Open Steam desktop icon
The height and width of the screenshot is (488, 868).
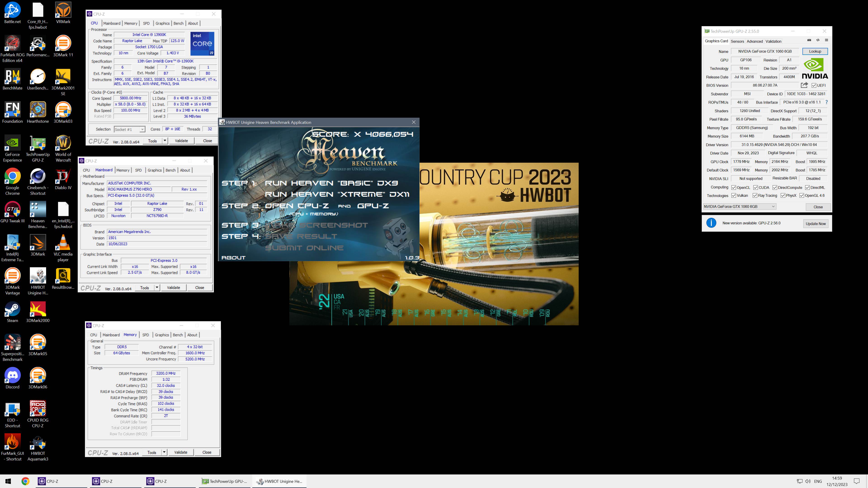12,312
